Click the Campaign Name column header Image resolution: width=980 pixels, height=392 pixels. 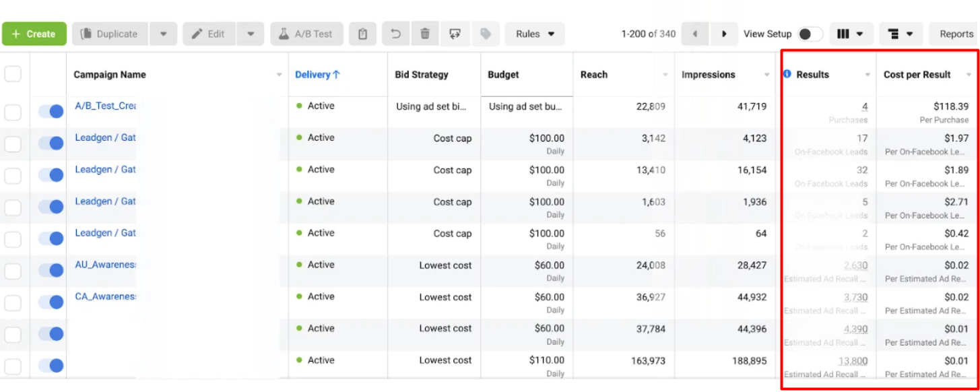coord(110,75)
